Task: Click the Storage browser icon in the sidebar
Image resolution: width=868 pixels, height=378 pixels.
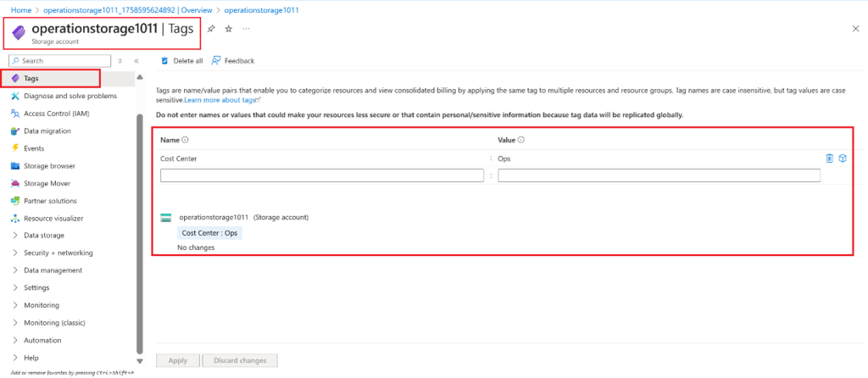Action: click(15, 166)
